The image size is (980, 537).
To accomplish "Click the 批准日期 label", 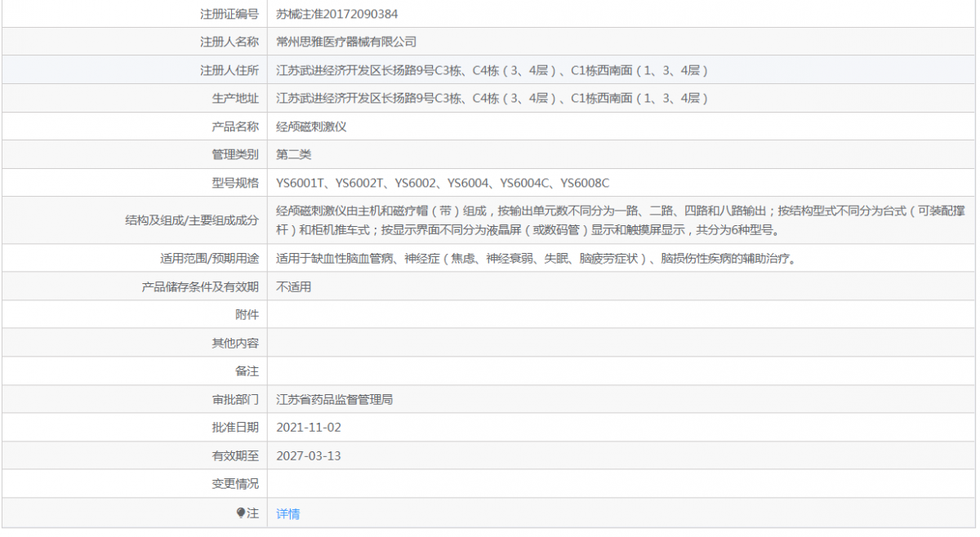I will tap(235, 428).
